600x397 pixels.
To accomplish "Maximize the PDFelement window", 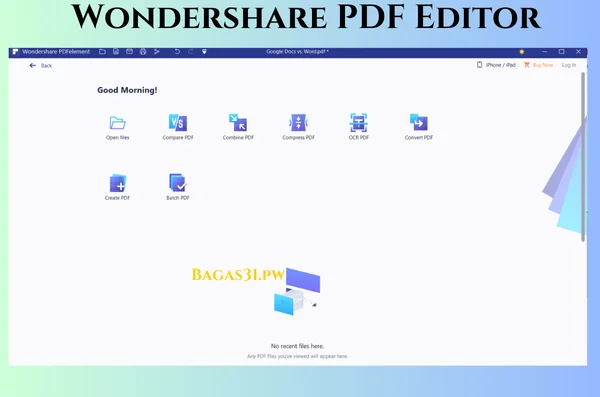I will pos(561,52).
